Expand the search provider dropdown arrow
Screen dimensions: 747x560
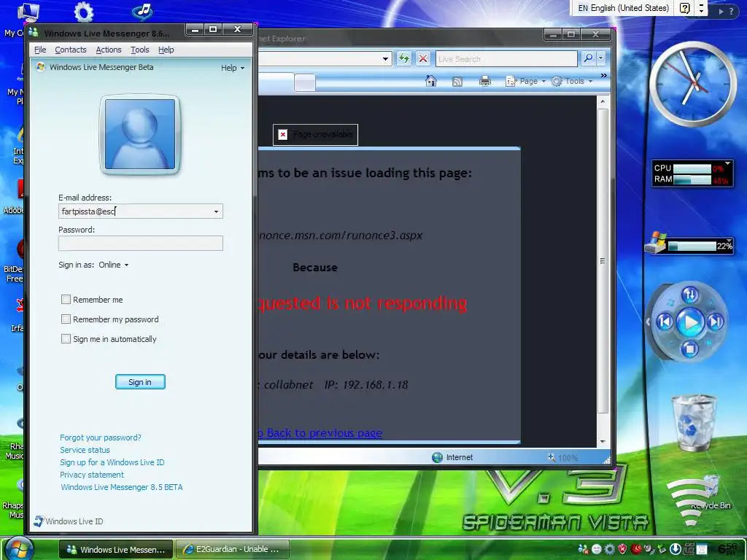coord(601,58)
